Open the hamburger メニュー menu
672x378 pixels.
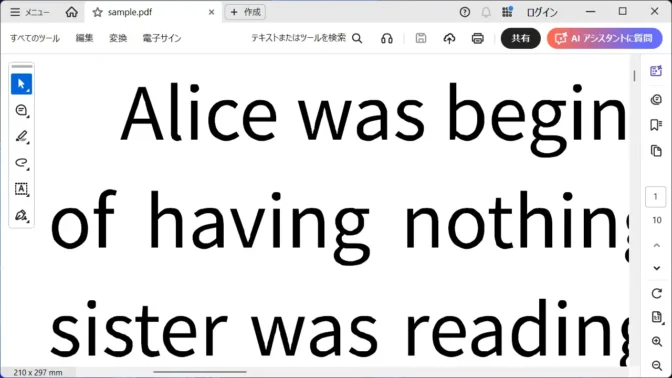[x=29, y=12]
